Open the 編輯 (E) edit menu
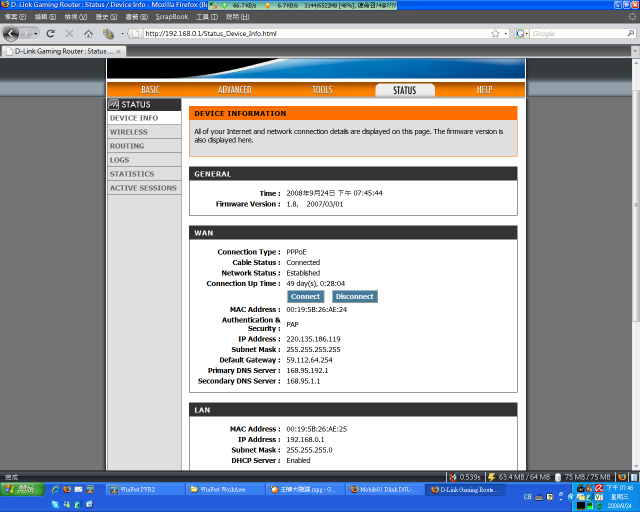640x512 pixels. [45, 17]
